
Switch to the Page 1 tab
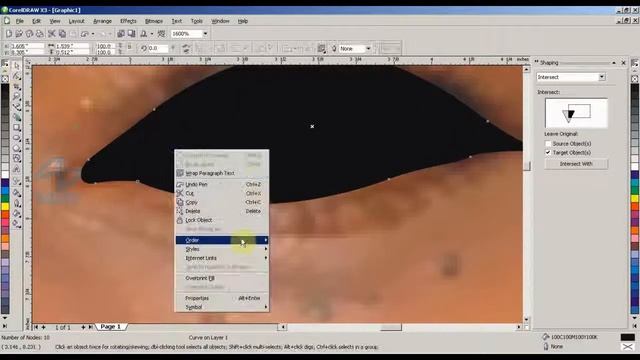point(111,327)
